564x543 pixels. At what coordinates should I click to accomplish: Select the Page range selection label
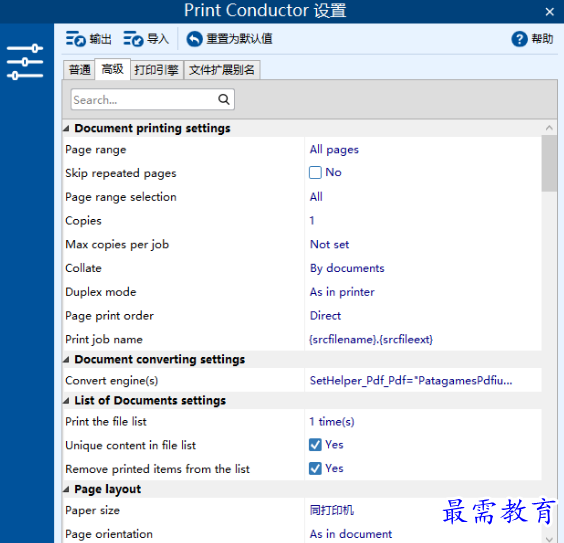(121, 197)
